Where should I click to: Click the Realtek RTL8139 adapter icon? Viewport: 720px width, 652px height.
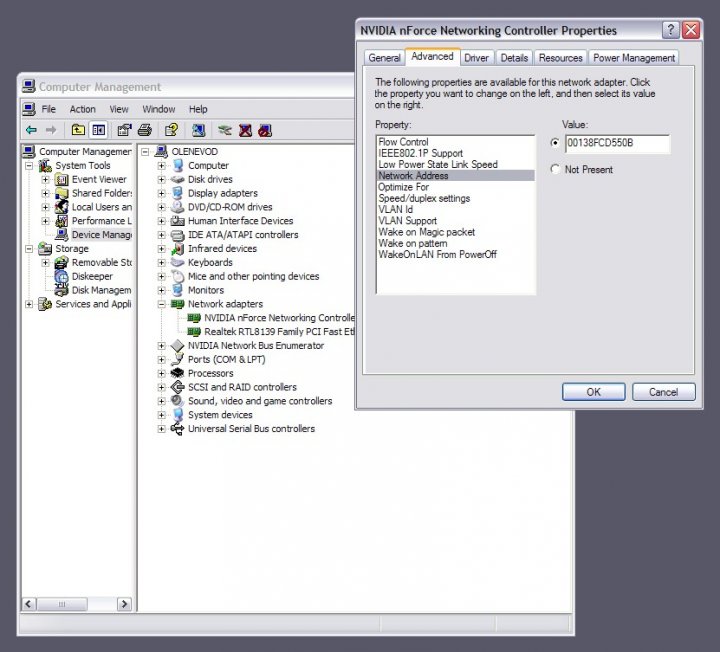pyautogui.click(x=194, y=332)
